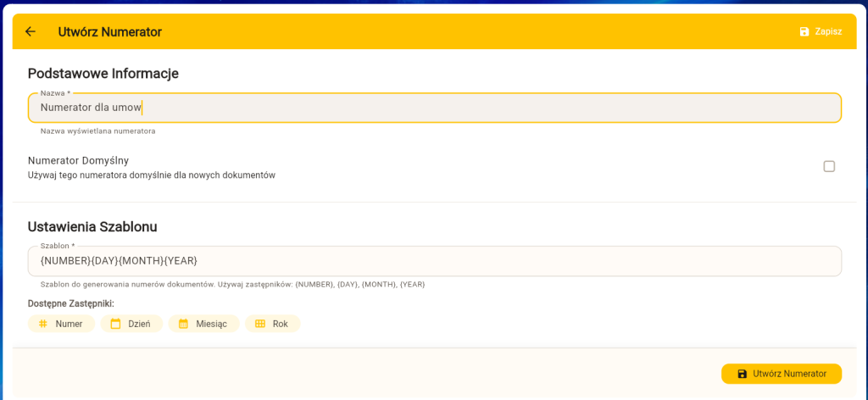Click the Ustawienia Szablonu section heading

coord(92,226)
